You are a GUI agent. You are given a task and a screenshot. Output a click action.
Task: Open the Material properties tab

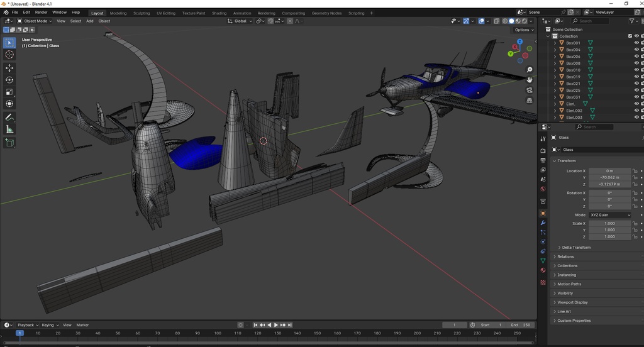tap(543, 270)
